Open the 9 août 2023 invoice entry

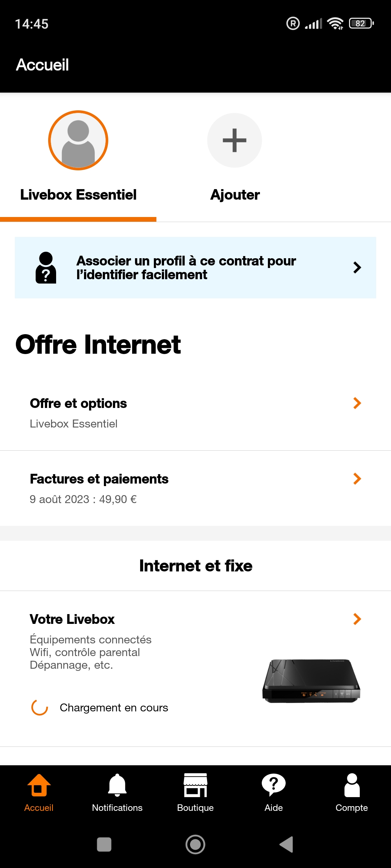pos(83,499)
